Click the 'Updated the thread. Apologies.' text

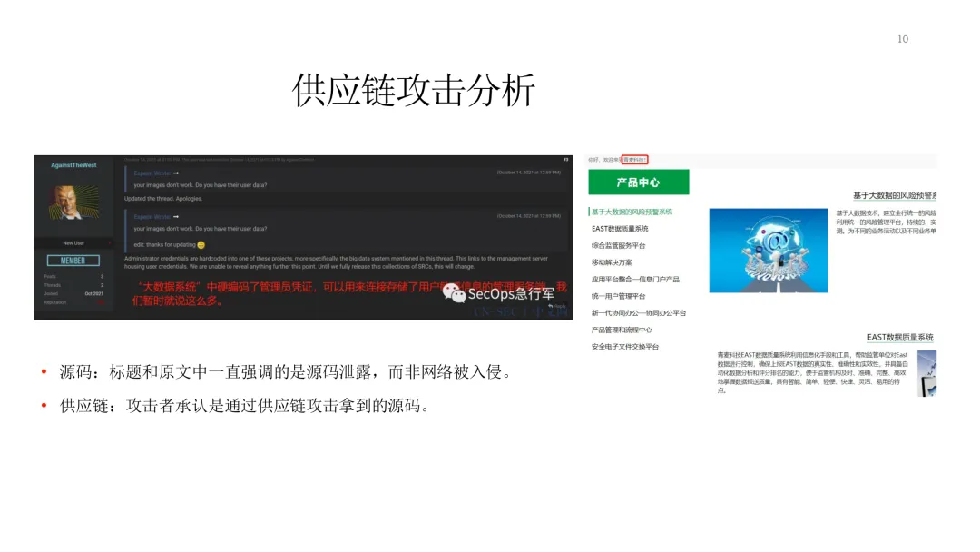click(163, 199)
